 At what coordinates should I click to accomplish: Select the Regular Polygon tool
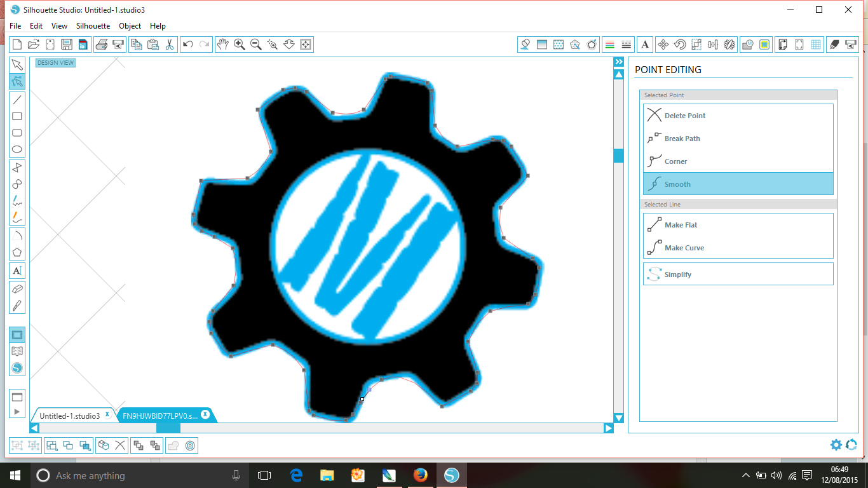(x=17, y=252)
